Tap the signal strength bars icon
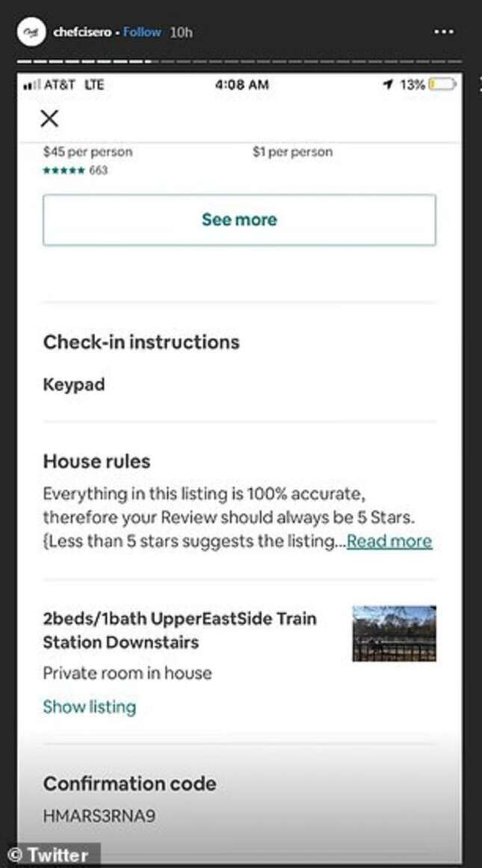The image size is (482, 868). [31, 85]
